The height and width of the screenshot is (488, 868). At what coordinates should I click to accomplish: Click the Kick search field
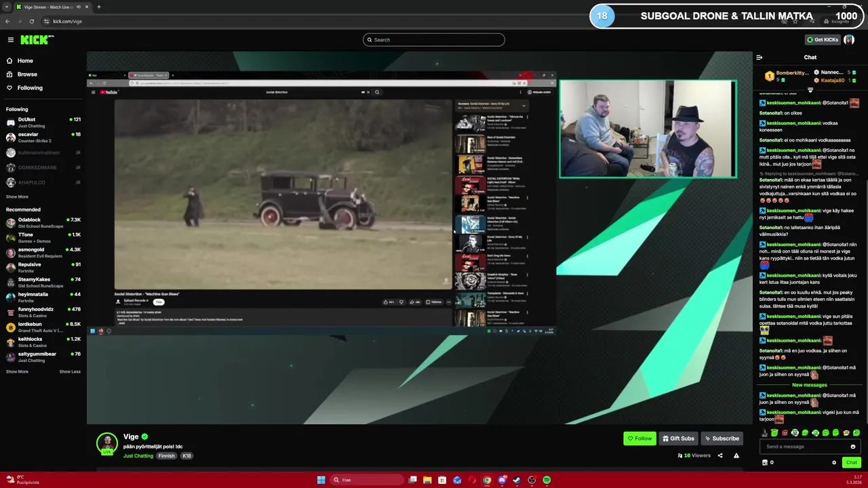tap(434, 40)
